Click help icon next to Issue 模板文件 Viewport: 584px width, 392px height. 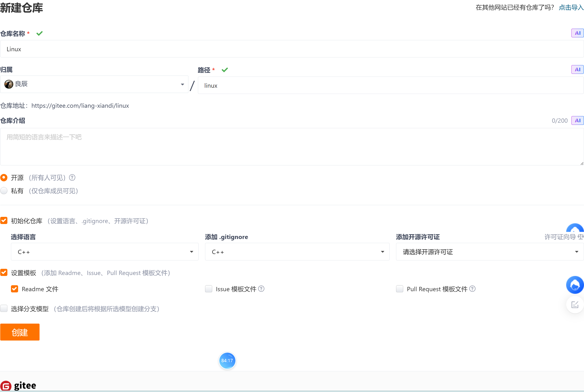[261, 289]
